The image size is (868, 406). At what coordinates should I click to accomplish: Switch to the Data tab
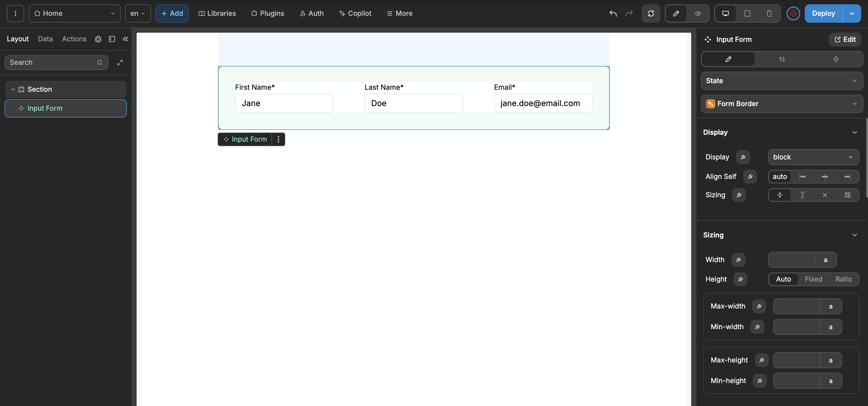(45, 39)
